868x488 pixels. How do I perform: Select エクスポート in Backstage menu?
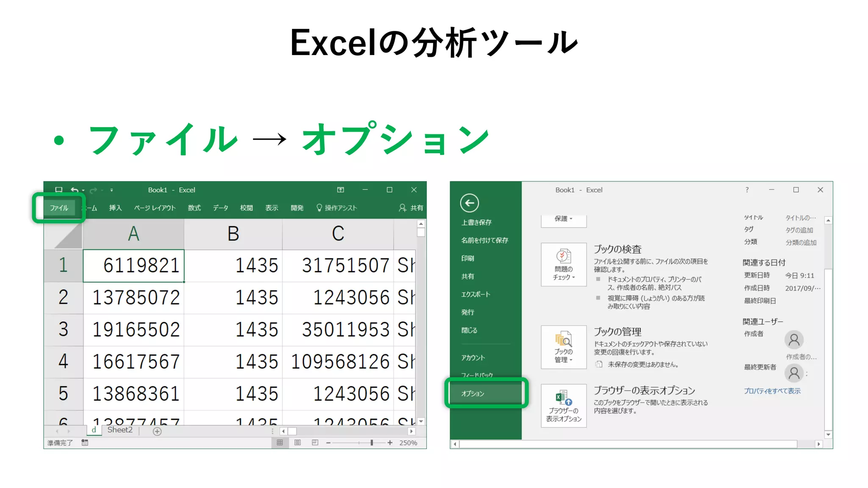(476, 294)
